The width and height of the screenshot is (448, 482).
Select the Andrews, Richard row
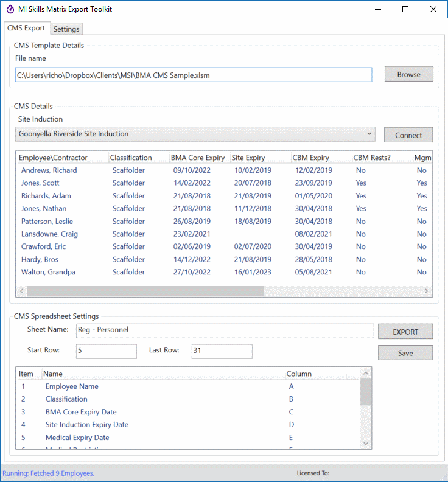coord(224,170)
